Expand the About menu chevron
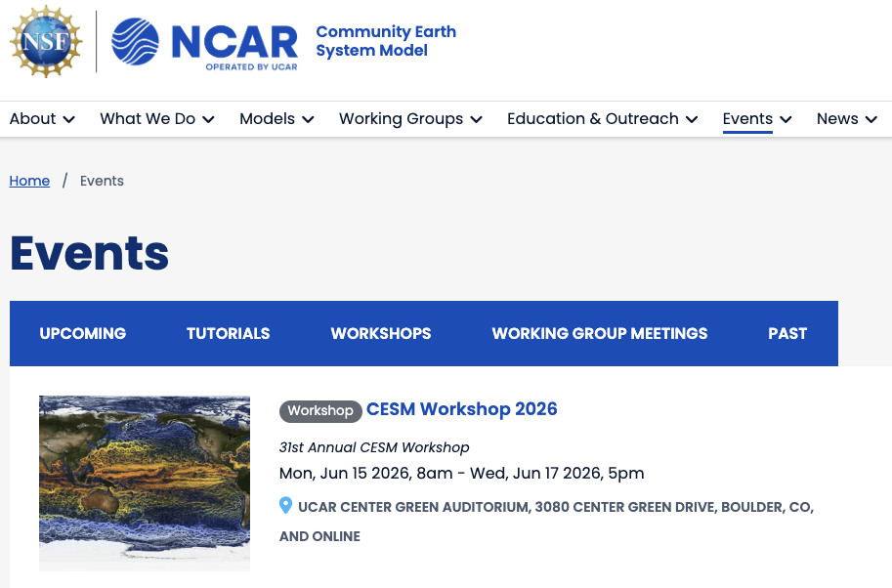The height and width of the screenshot is (588, 892). 68,119
